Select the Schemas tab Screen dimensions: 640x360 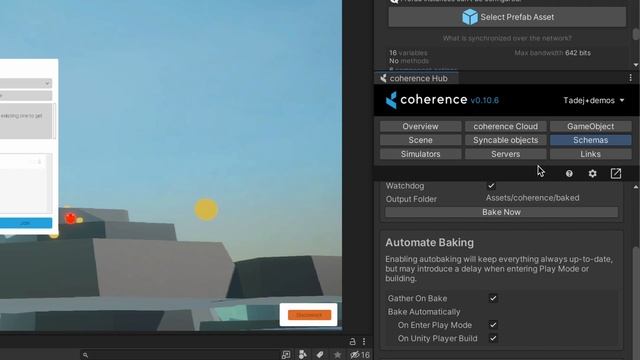tap(590, 140)
